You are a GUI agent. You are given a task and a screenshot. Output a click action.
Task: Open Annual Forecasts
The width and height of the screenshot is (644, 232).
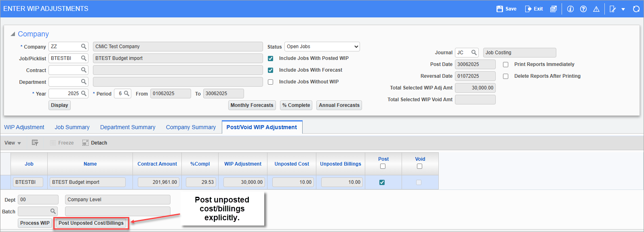point(339,105)
